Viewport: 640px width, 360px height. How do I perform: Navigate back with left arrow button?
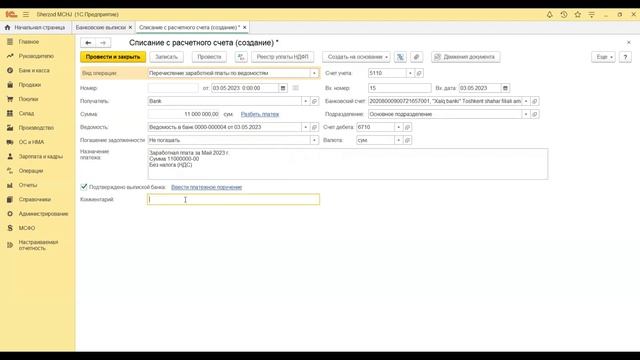tap(88, 42)
